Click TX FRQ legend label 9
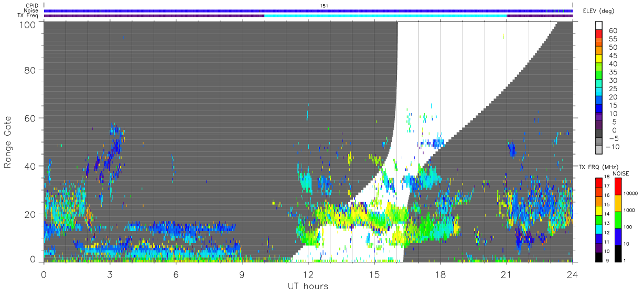 608,260
